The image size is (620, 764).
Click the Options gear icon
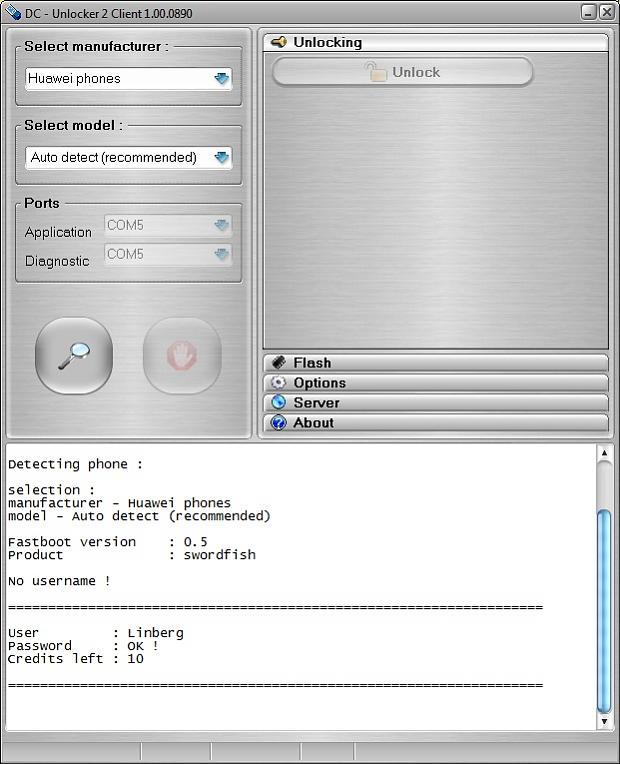pyautogui.click(x=279, y=383)
